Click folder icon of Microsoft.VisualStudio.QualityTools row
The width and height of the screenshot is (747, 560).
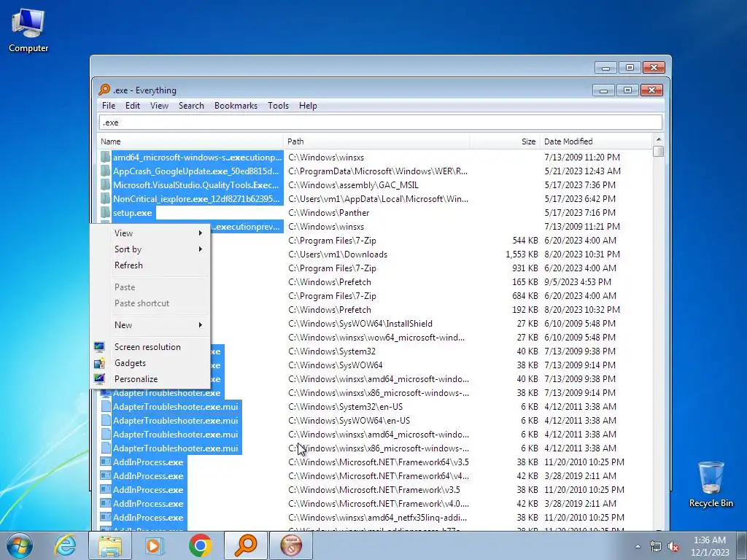point(105,184)
